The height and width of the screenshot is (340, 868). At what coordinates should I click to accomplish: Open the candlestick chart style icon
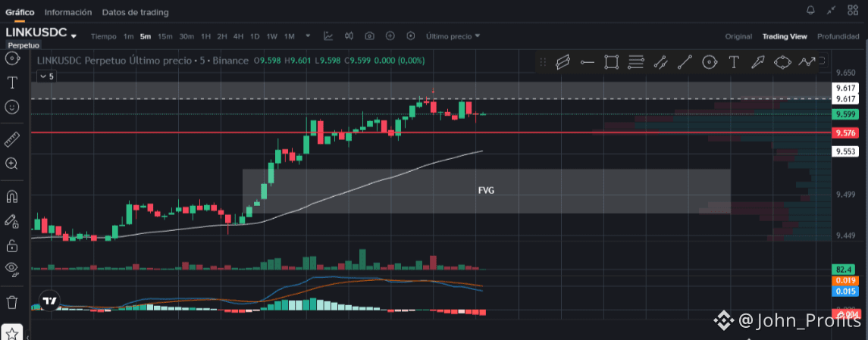click(349, 36)
